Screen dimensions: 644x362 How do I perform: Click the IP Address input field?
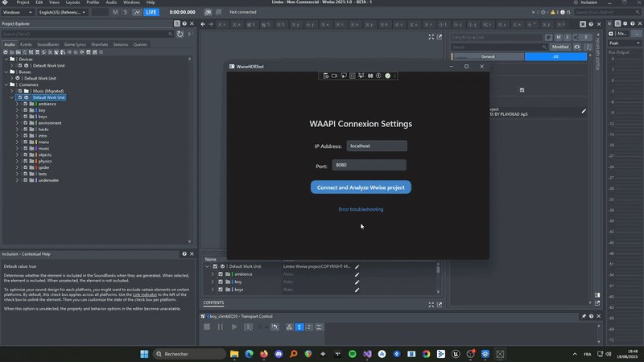[377, 146]
